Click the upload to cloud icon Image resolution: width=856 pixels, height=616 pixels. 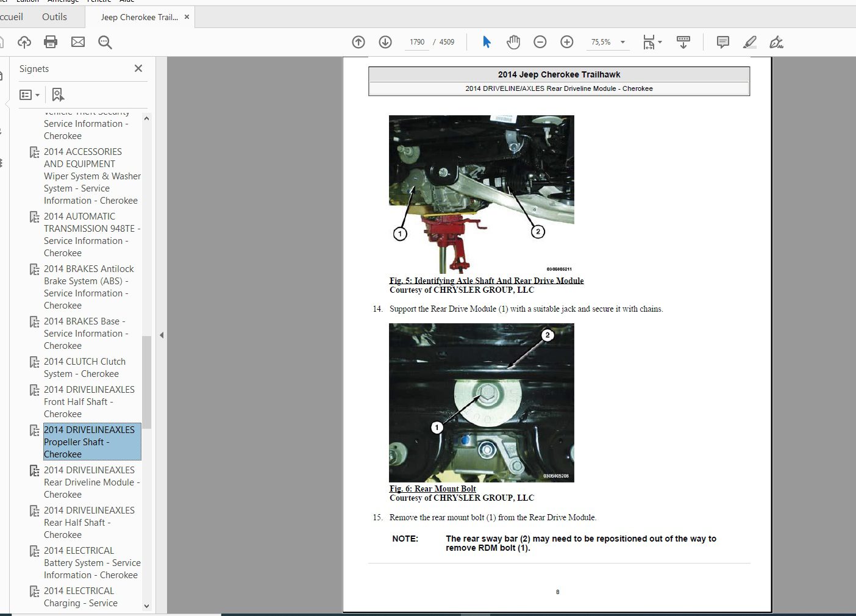click(x=24, y=42)
